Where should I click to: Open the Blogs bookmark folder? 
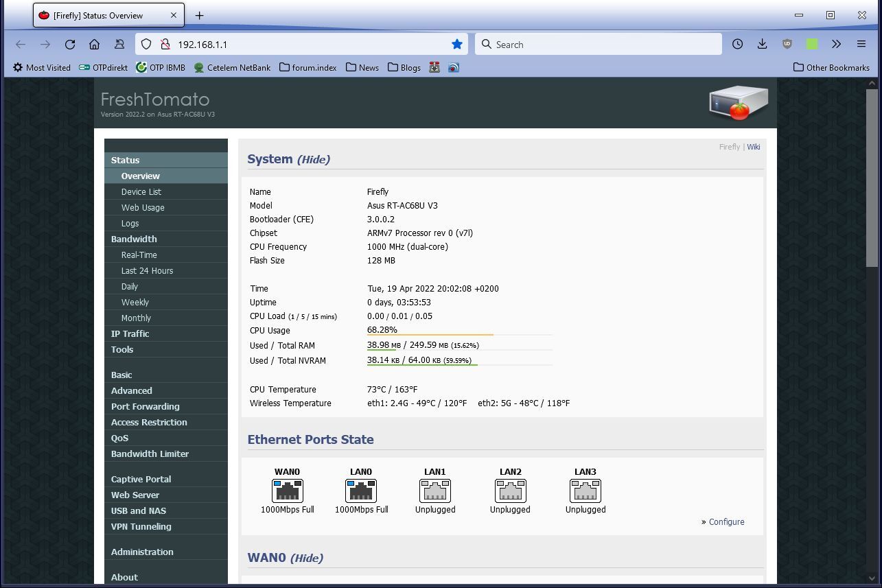[404, 67]
